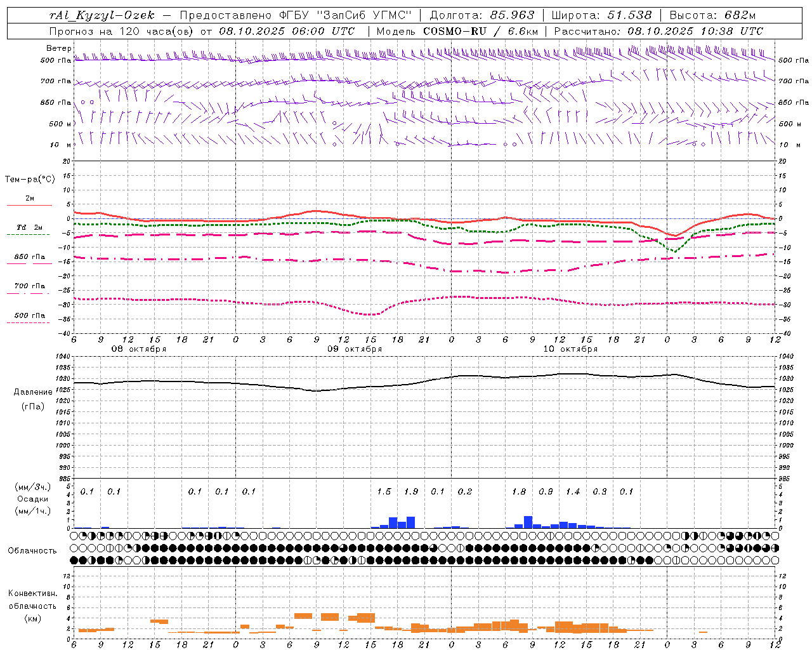The width and height of the screenshot is (812, 650).
Task: Click the Прогноз на 120 часа(ов) forecast text
Action: coord(122,31)
